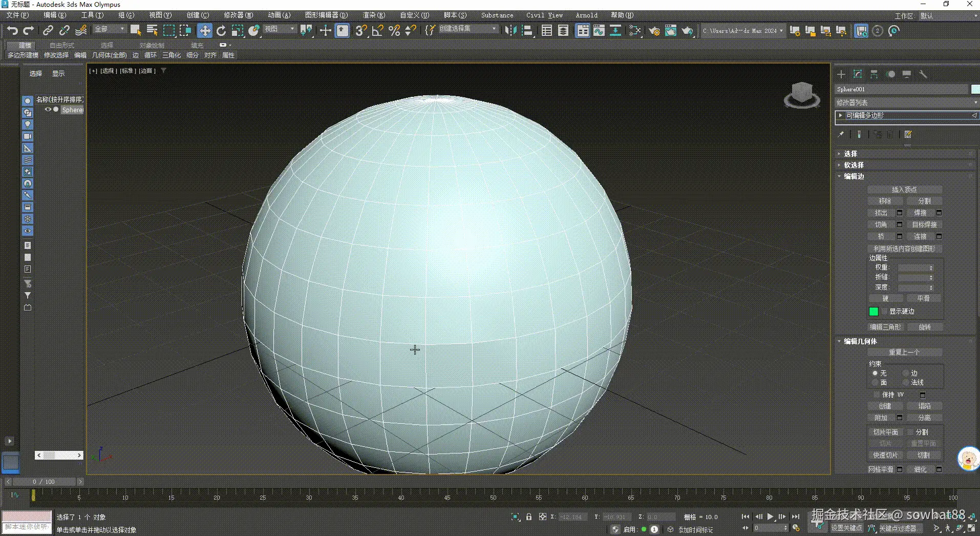
Task: Enable the 显示硬边 checkbox
Action: coord(884,312)
